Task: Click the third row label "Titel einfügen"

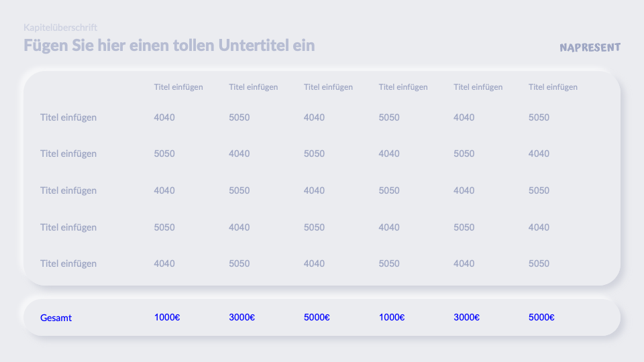Action: 68,190
